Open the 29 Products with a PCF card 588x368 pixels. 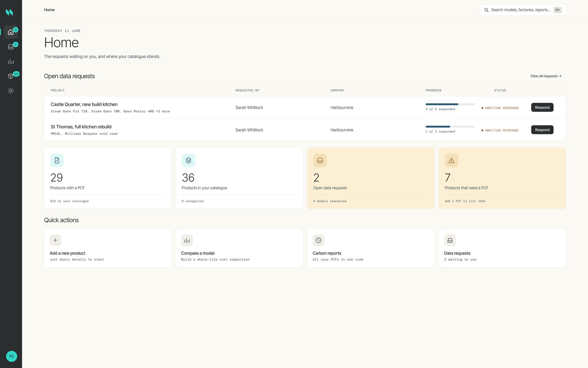107,178
